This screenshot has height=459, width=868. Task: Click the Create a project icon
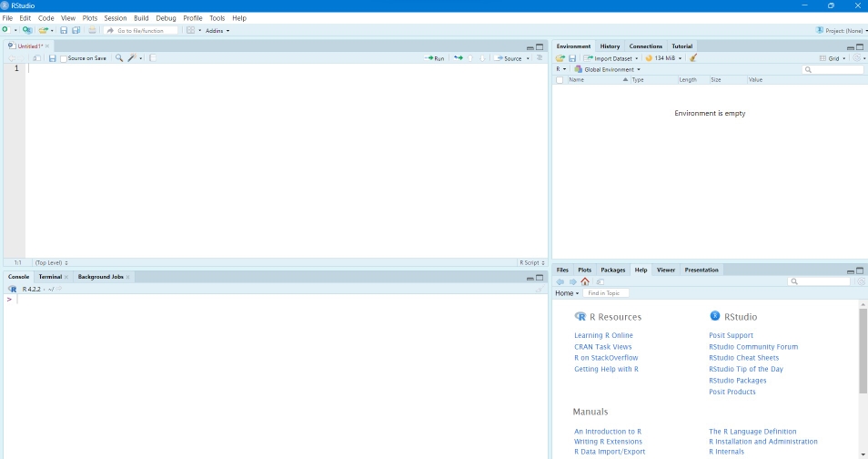[x=26, y=30]
